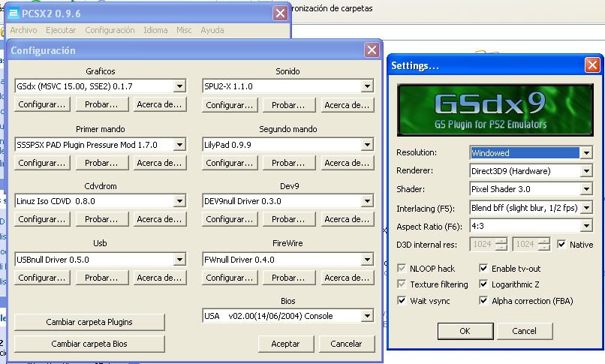Click Configurar under Graficos

(42, 104)
